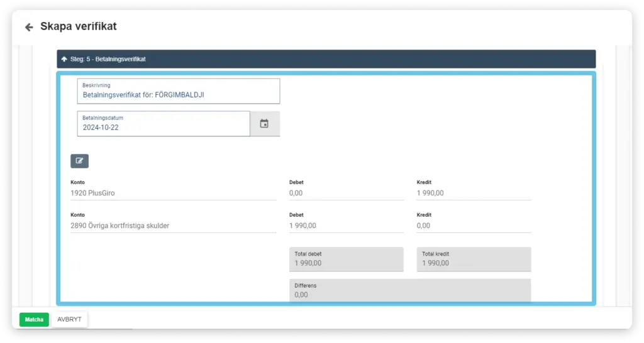
Task: Click Debet 1 990,00 for account 2890
Action: click(347, 226)
